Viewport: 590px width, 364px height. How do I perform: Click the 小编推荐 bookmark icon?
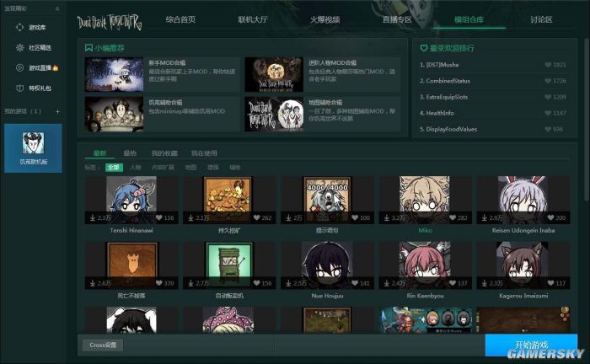click(x=88, y=48)
